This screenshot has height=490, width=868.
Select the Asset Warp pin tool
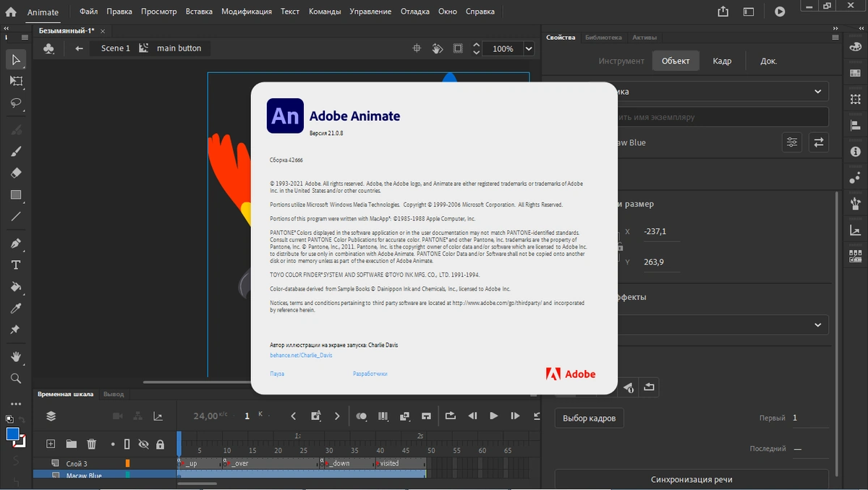16,330
